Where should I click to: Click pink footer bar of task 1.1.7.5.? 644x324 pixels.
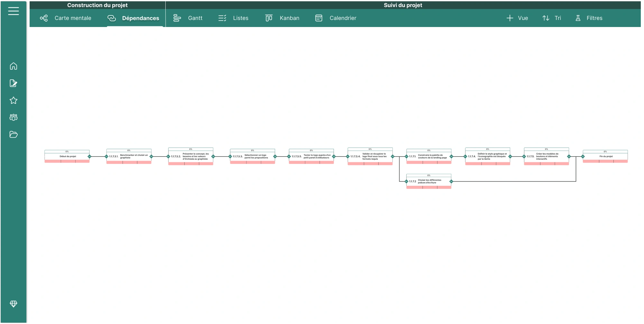(x=546, y=164)
